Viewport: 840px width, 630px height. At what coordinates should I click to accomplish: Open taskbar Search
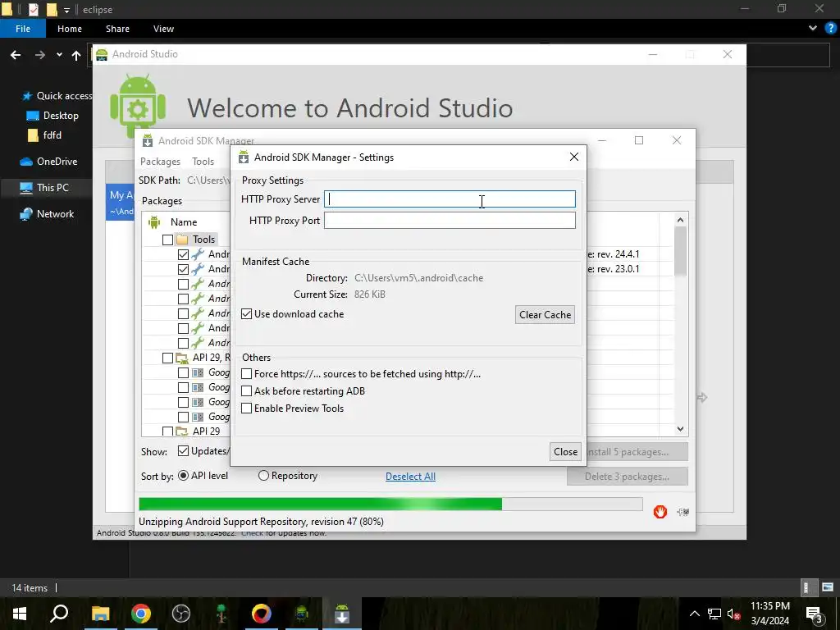pyautogui.click(x=59, y=614)
